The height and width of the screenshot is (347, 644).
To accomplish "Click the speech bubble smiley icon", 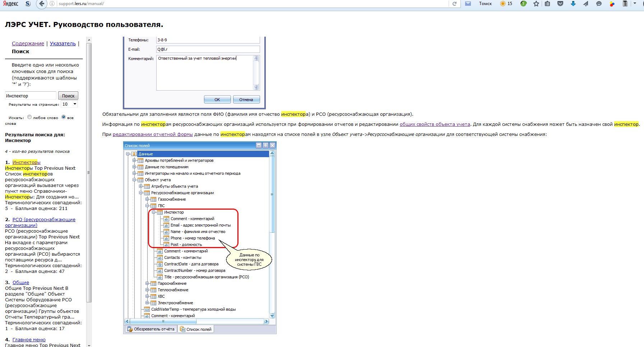I will [599, 4].
